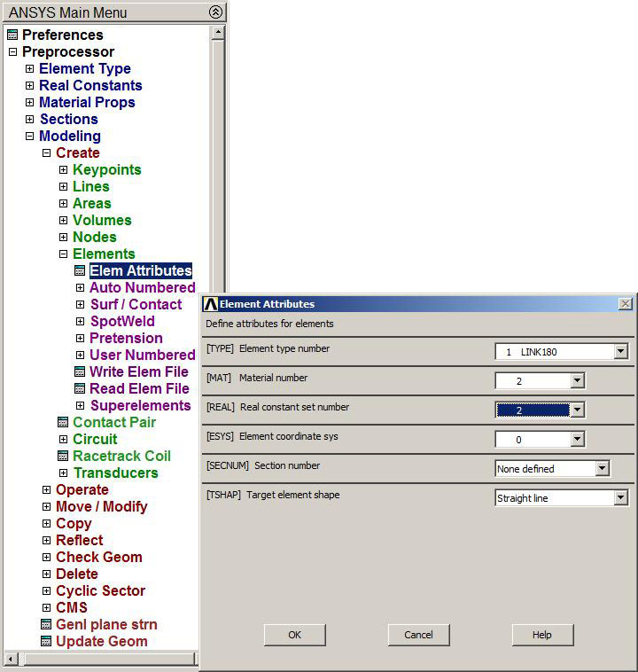Click the Genl plane strn icon
Image resolution: width=638 pixels, height=672 pixels.
[x=46, y=625]
